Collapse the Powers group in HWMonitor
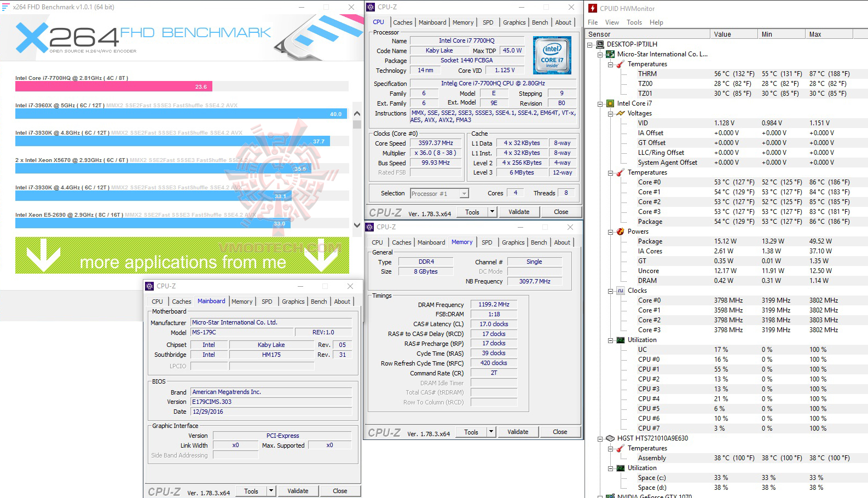Viewport: 868px width, 498px height. [611, 231]
